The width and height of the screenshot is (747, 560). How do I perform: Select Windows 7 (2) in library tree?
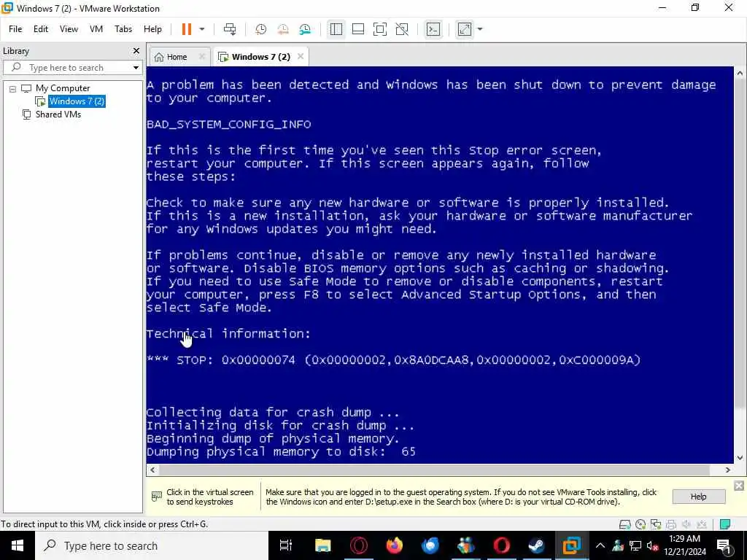[76, 101]
